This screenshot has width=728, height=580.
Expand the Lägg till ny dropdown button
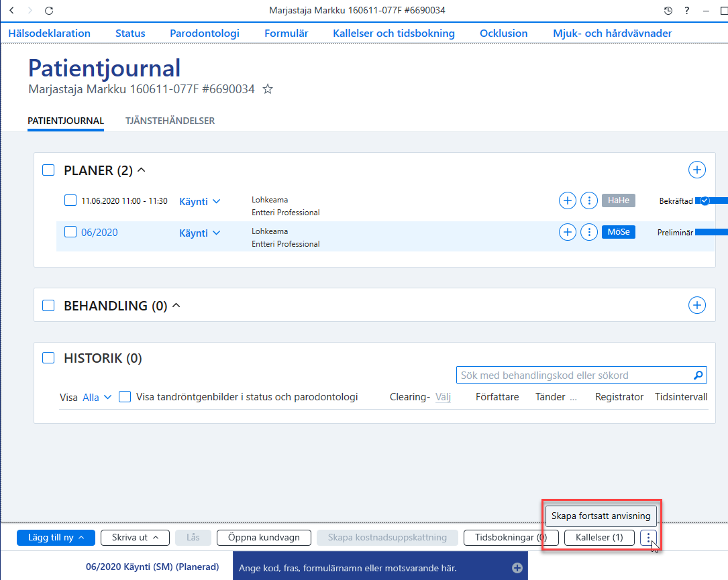pos(56,538)
